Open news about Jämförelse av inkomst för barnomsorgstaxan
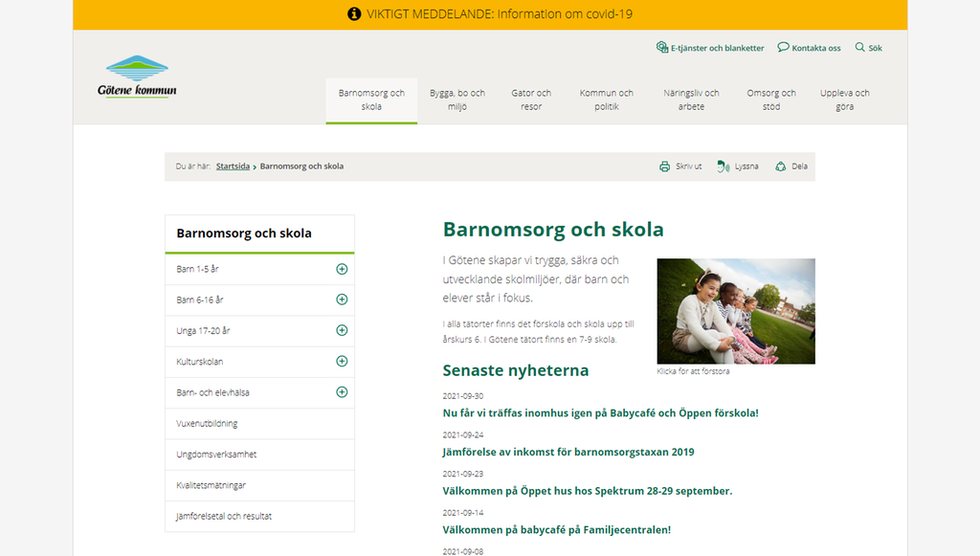This screenshot has width=980, height=556. [568, 452]
